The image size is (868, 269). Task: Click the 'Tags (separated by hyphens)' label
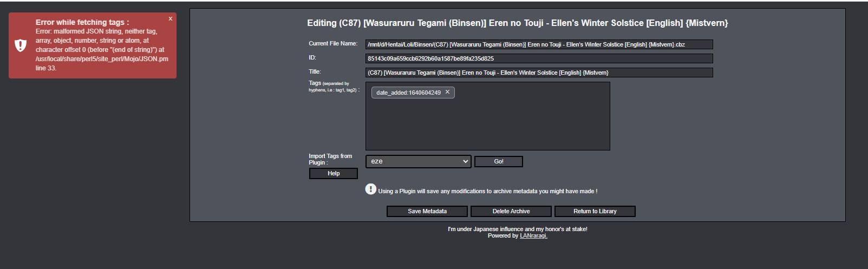tap(334, 86)
